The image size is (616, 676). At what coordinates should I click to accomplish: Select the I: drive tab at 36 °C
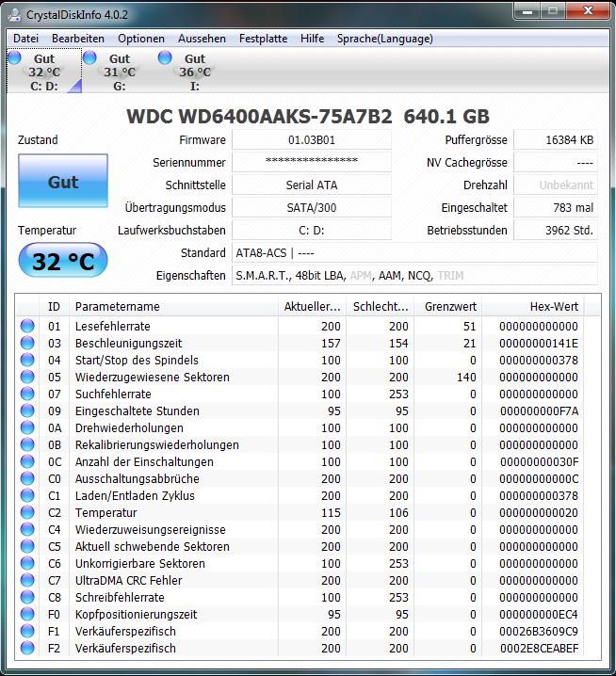(195, 72)
